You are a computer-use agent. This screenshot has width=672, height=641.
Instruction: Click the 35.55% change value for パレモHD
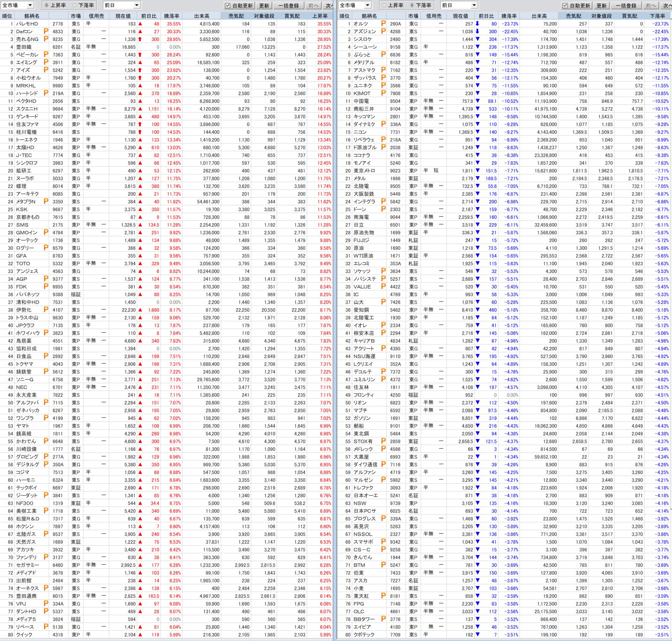coord(174,24)
